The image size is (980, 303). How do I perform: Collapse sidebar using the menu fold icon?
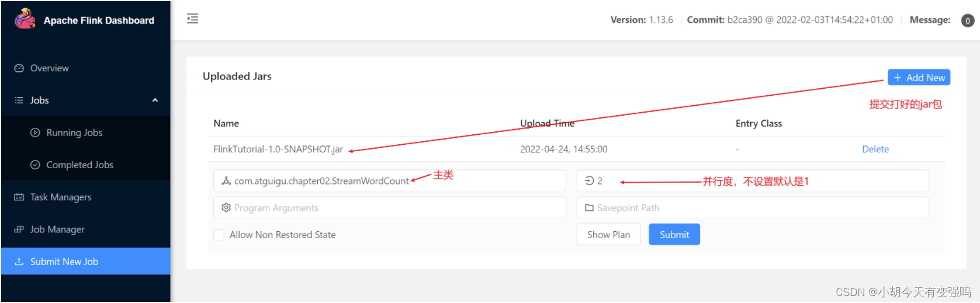192,19
